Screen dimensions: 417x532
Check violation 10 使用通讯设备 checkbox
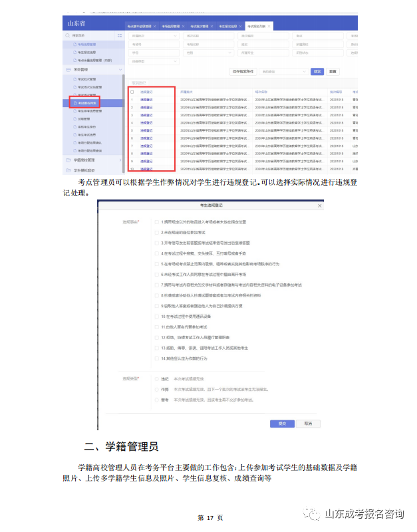(x=156, y=317)
